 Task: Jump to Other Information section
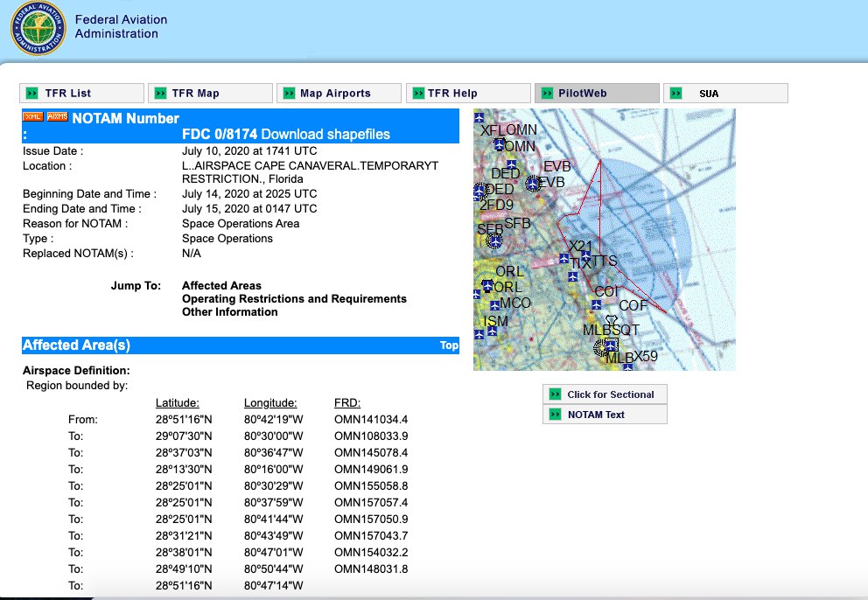[x=230, y=312]
